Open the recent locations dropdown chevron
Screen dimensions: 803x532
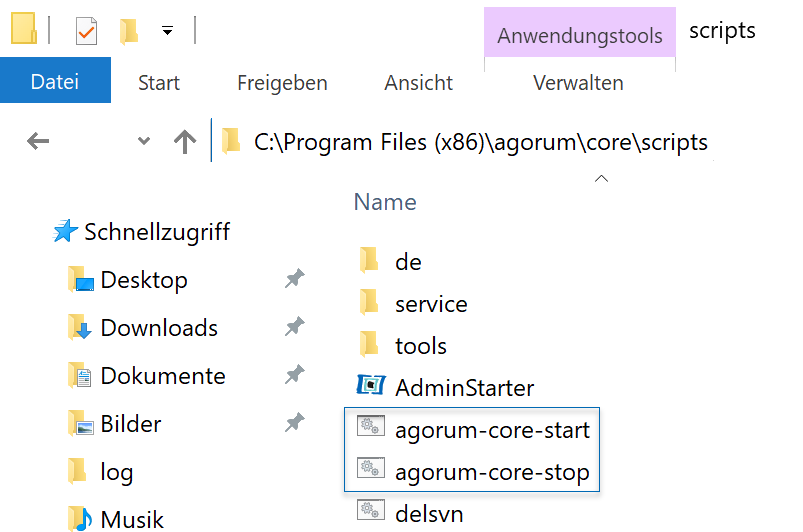point(144,141)
